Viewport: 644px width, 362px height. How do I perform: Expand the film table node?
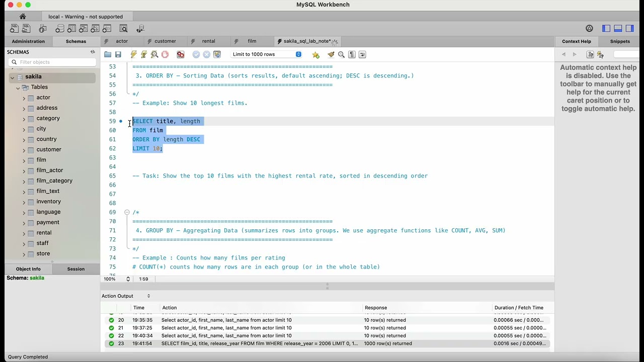coord(24,160)
